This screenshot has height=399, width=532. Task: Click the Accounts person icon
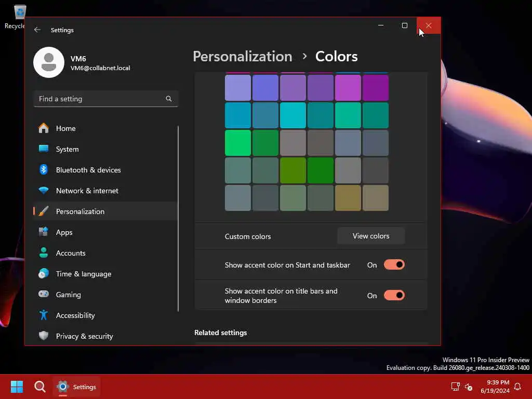click(44, 253)
